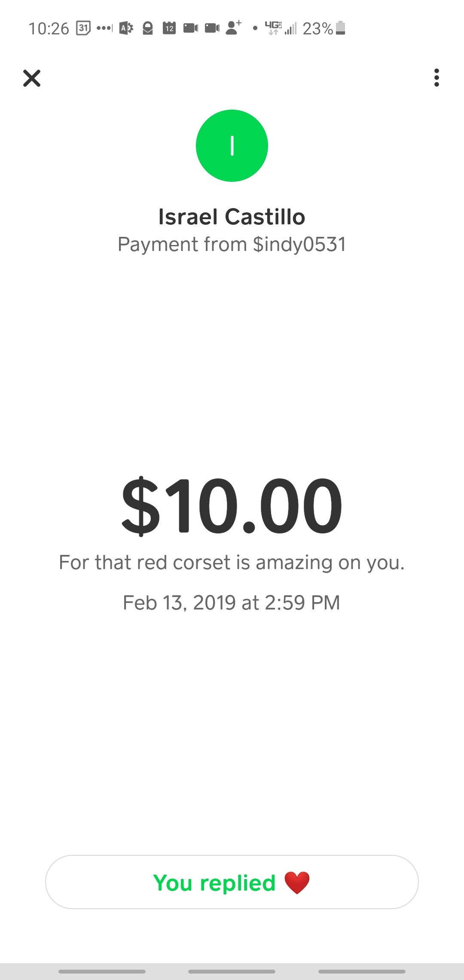The image size is (464, 980).
Task: Tap the 23% battery indicator
Action: click(x=324, y=28)
